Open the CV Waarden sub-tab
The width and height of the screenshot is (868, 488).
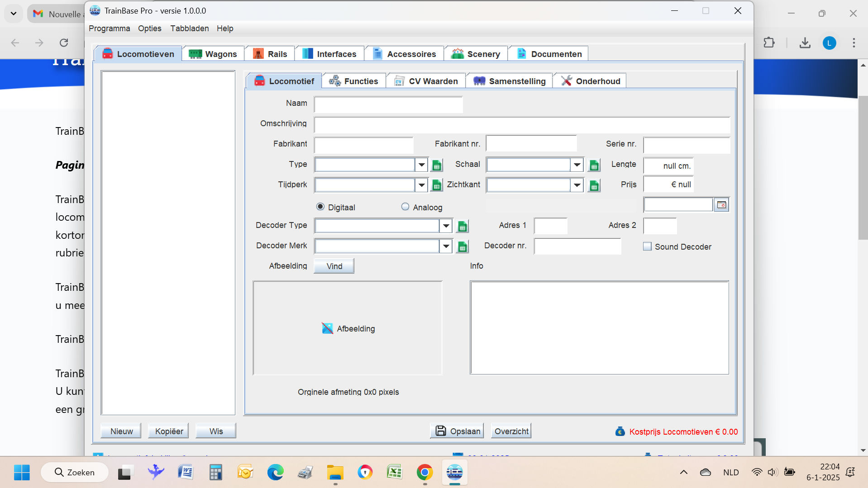coord(426,81)
